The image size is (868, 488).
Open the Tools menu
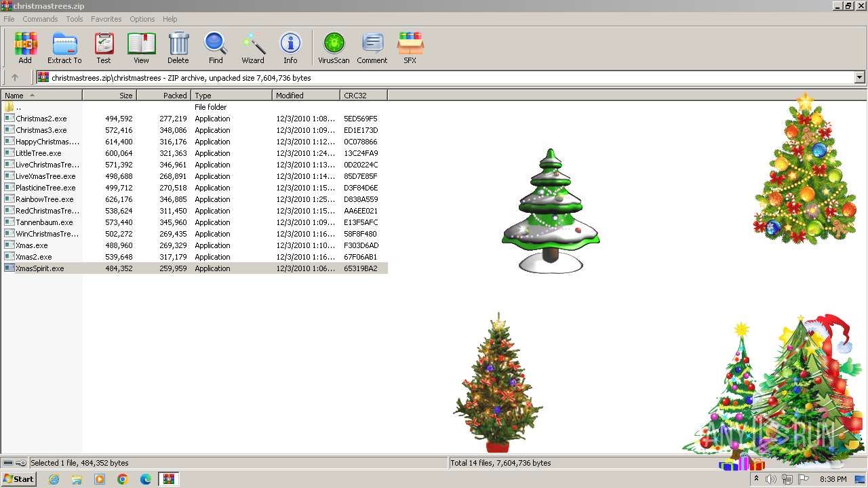pyautogui.click(x=75, y=19)
